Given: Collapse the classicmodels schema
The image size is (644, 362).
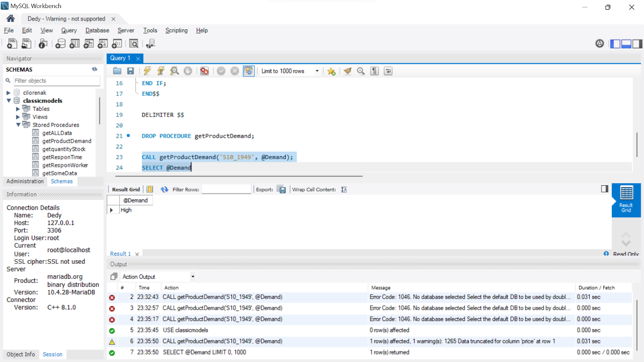Looking at the screenshot, I should coord(8,101).
